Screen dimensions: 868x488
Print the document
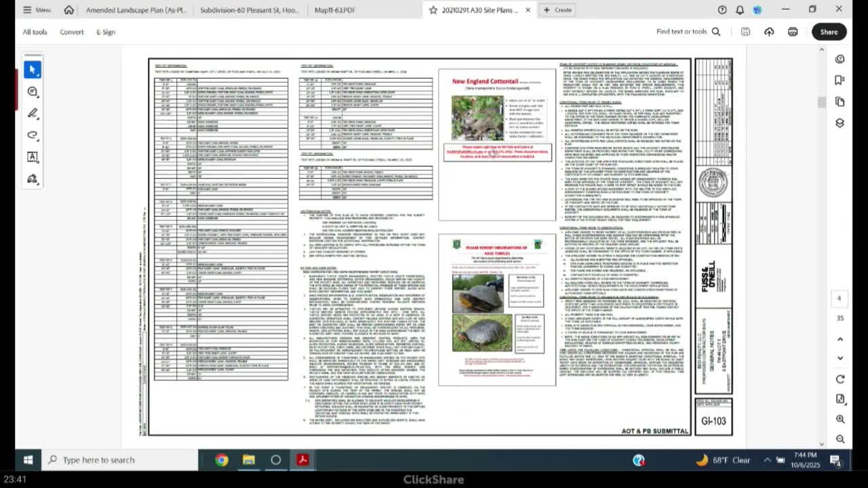click(x=793, y=32)
